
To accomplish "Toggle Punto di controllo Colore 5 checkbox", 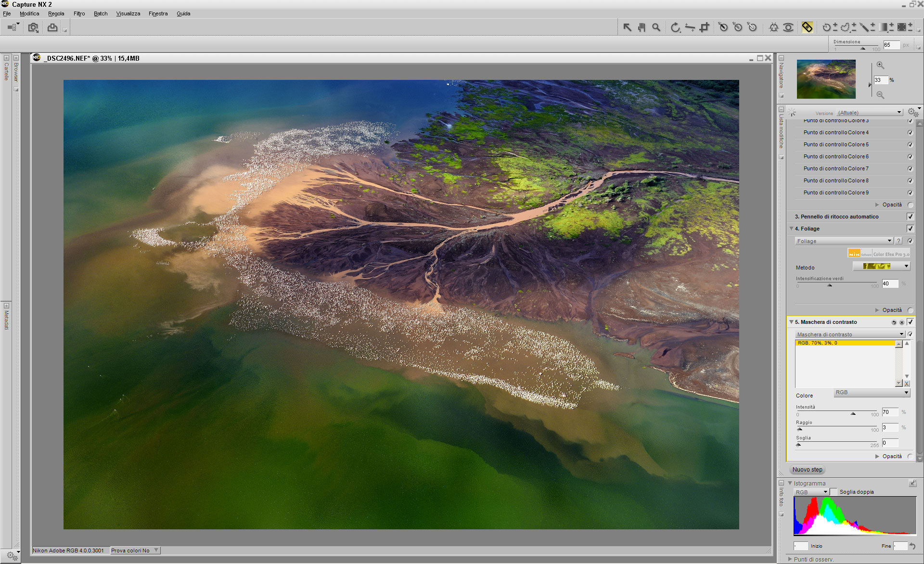I will (x=910, y=145).
